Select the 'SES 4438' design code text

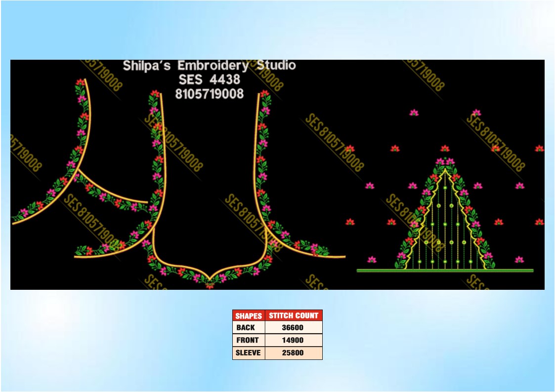pyautogui.click(x=209, y=79)
